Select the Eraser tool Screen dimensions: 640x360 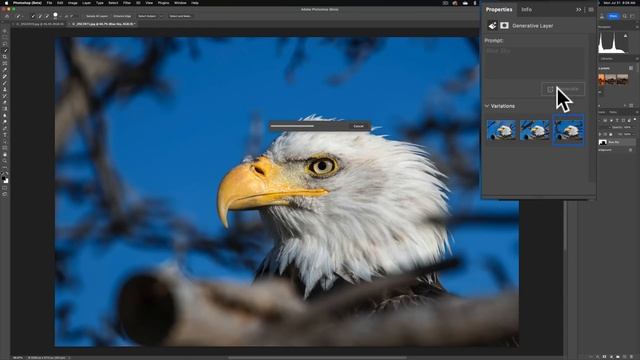[x=5, y=102]
